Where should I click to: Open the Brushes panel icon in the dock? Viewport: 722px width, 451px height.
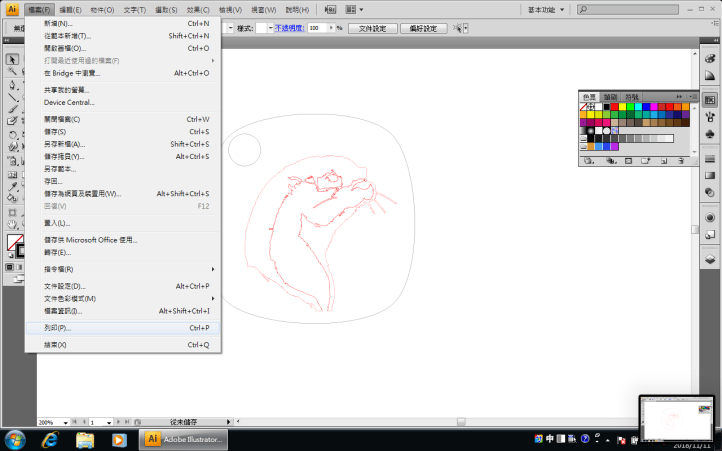709,119
